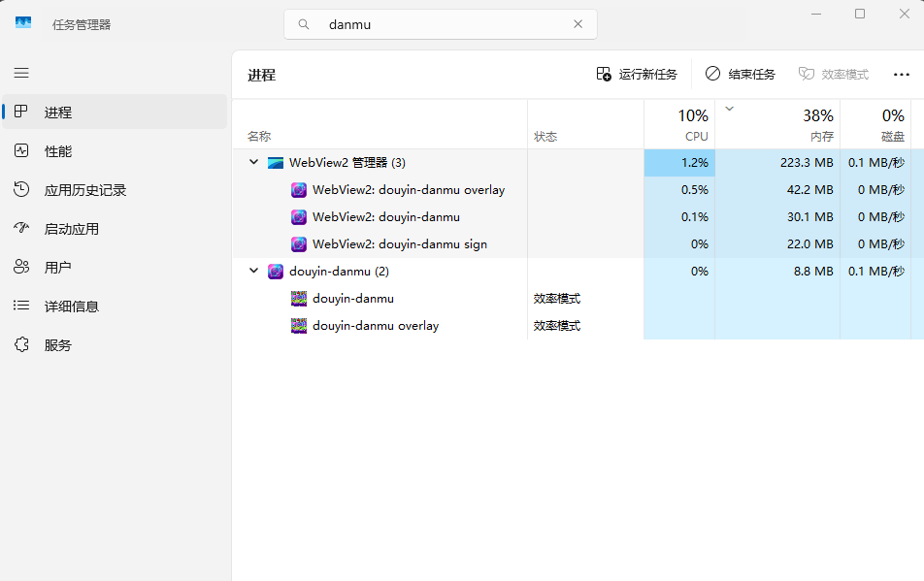924x581 pixels.
Task: Open 应用历史记录 in the sidebar
Action: coord(115,190)
